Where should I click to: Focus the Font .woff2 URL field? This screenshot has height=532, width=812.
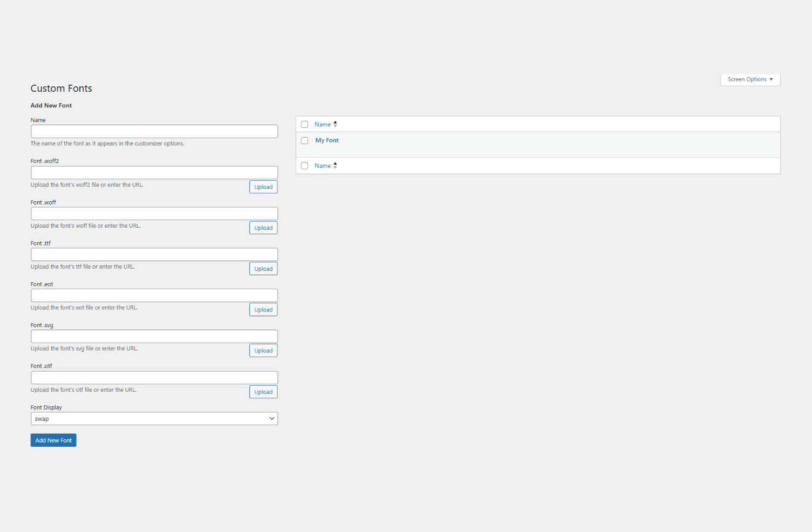click(154, 173)
